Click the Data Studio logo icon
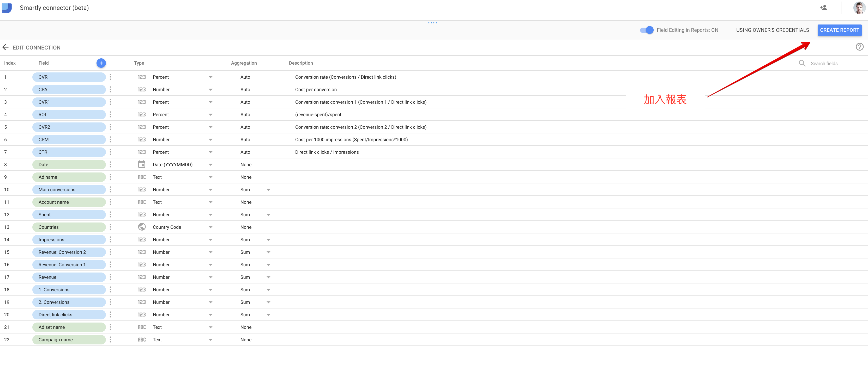Viewport: 868px width, 371px height. click(x=7, y=8)
